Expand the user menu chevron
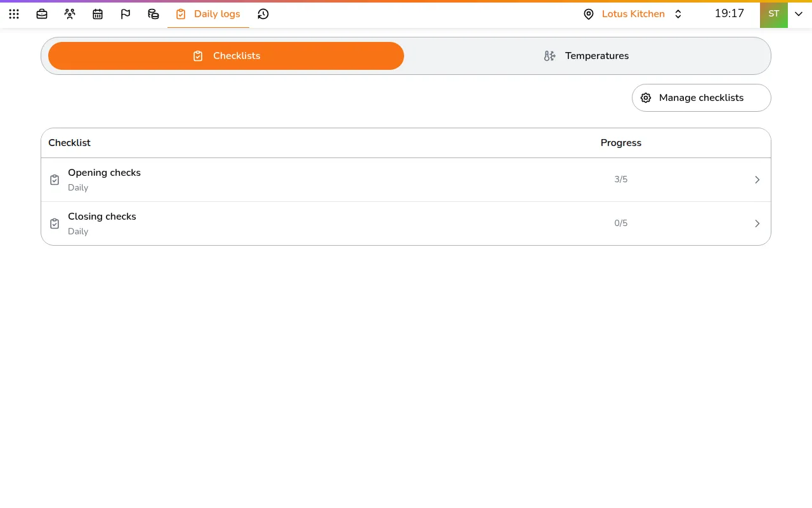 tap(799, 14)
